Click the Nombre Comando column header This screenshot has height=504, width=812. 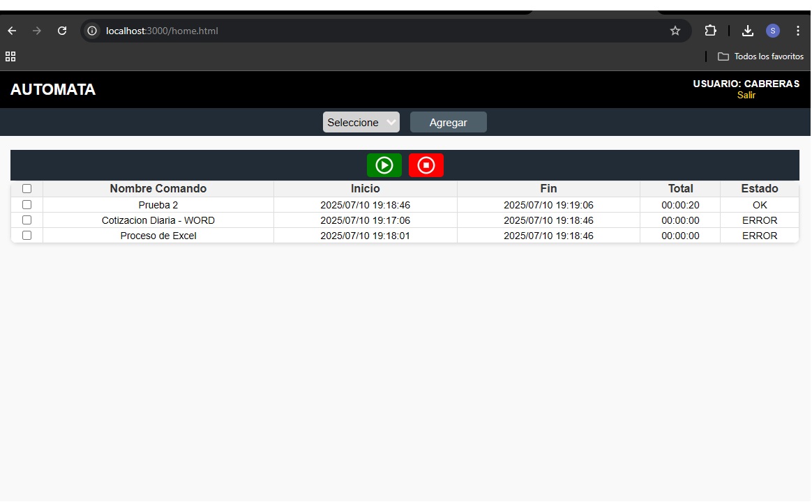click(x=158, y=189)
